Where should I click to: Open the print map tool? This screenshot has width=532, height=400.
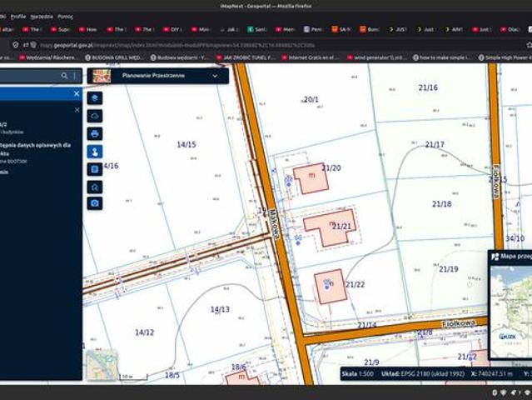click(95, 134)
